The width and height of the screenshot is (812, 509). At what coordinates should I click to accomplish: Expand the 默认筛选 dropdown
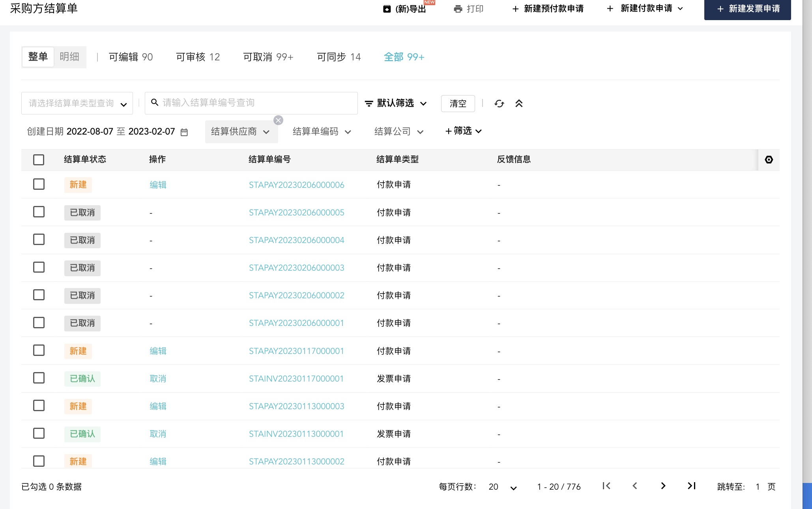click(423, 104)
